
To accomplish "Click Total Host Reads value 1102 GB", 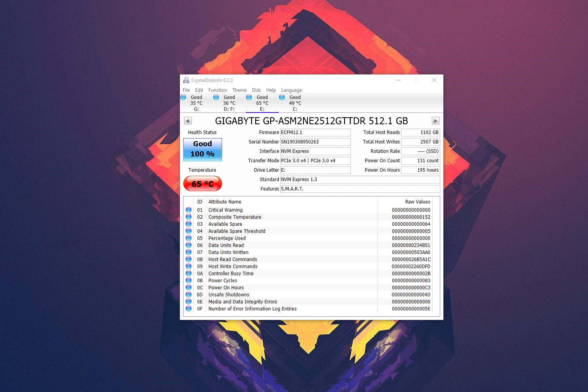I will tap(421, 132).
